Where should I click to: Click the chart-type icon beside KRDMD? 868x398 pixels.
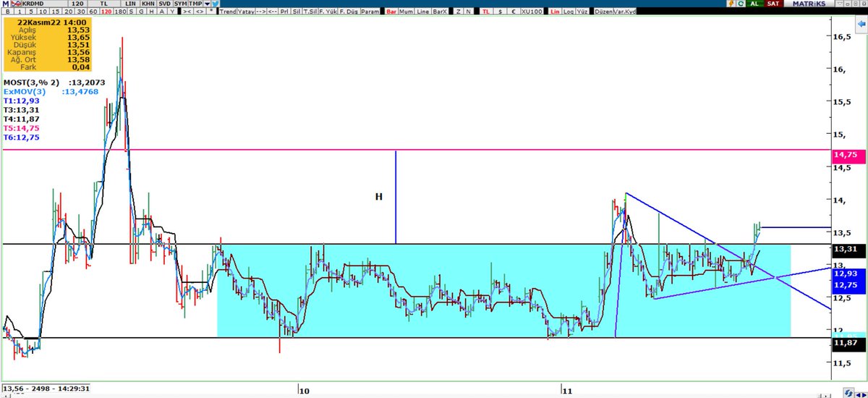[x=16, y=4]
